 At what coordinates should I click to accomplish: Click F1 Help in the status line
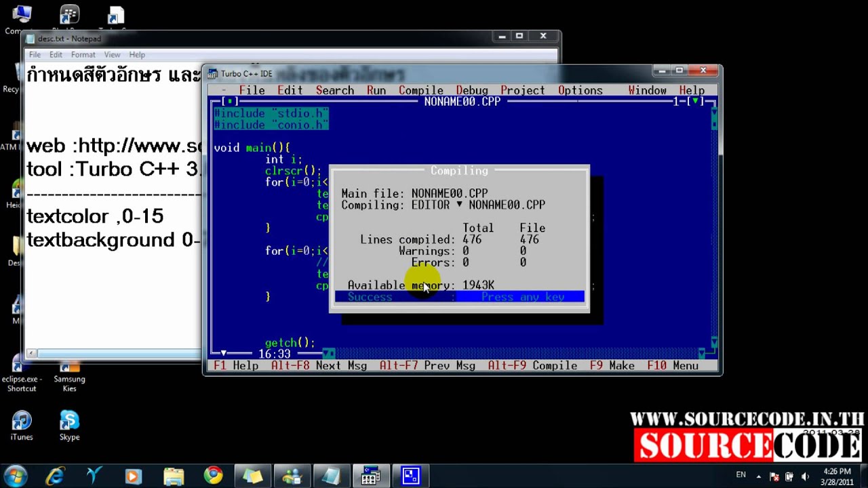tap(236, 365)
